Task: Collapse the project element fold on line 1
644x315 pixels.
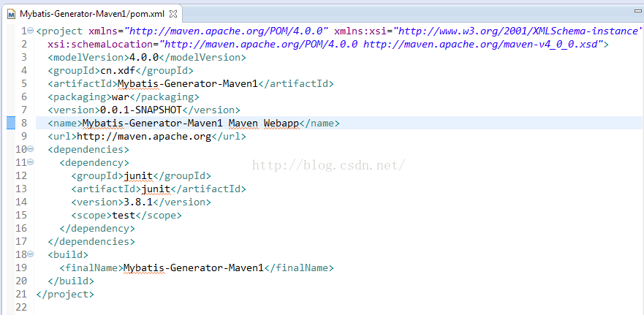Action: tap(31, 31)
